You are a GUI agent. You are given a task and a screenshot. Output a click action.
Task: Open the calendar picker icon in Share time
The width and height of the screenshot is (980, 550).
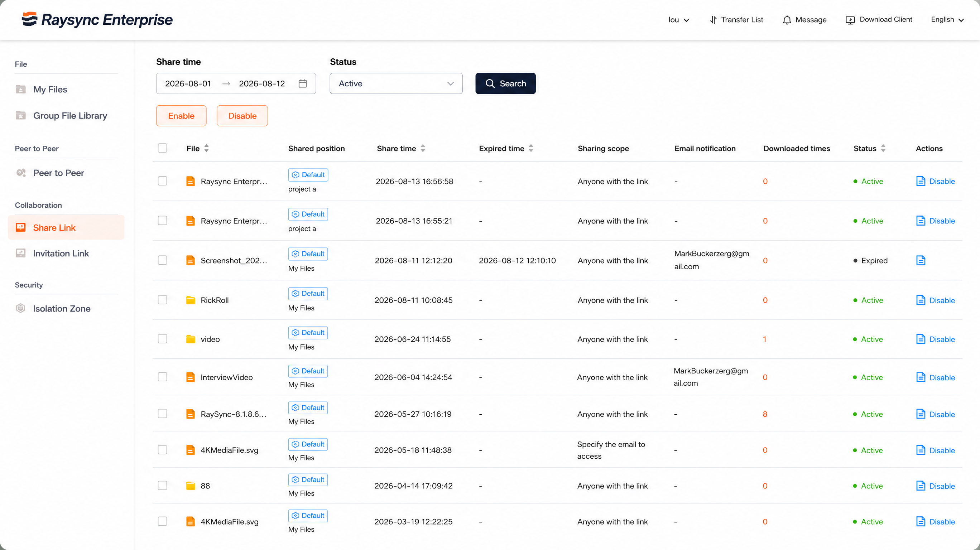click(x=303, y=83)
